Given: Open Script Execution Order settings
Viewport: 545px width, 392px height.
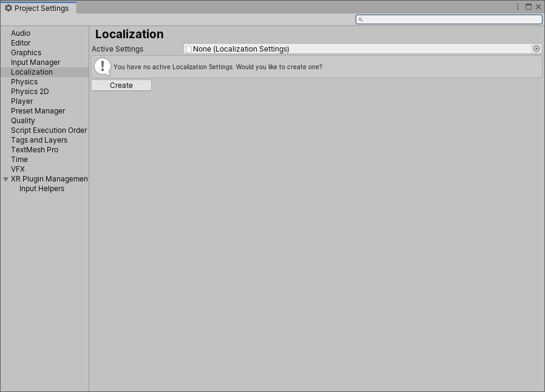Looking at the screenshot, I should [x=49, y=130].
